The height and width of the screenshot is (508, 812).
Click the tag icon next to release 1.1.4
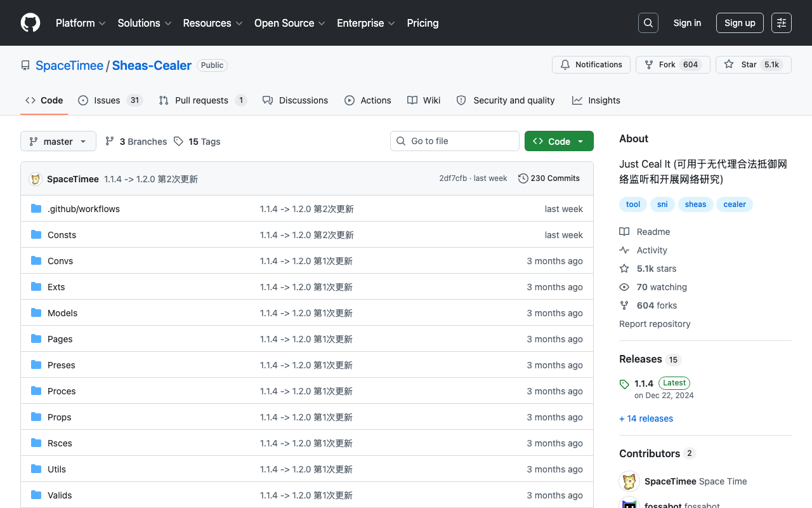tap(624, 384)
